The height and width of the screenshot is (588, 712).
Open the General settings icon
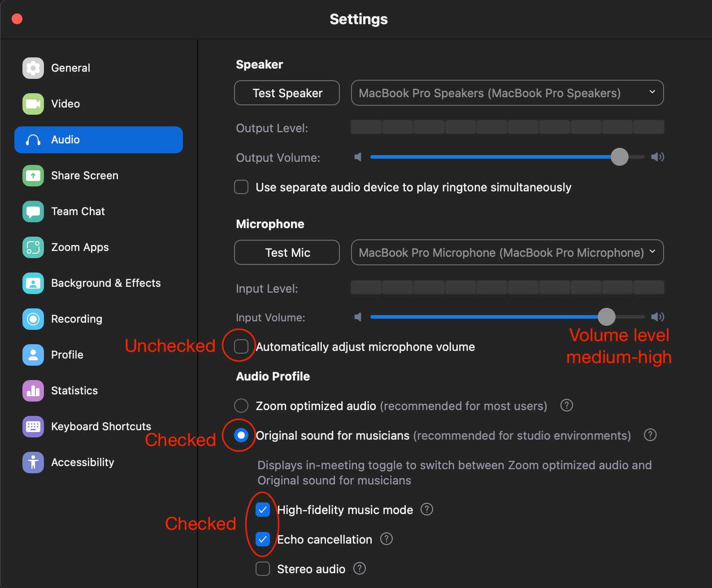(x=33, y=68)
